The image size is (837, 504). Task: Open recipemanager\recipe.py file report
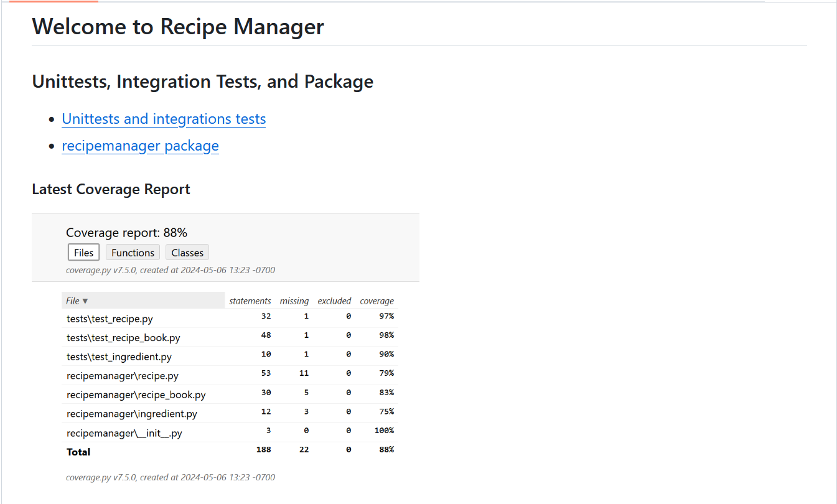123,376
